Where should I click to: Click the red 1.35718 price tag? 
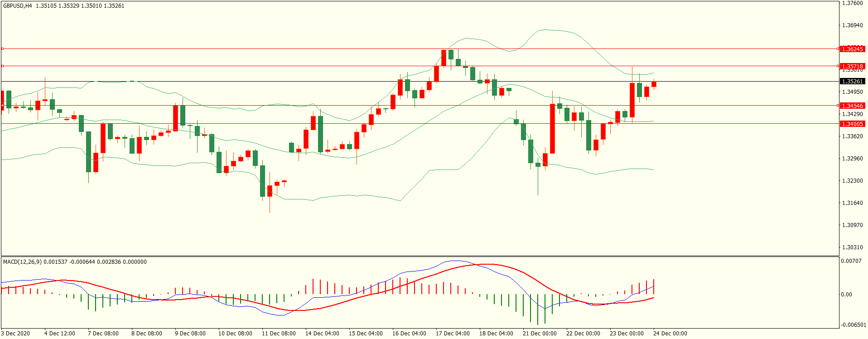pos(852,66)
